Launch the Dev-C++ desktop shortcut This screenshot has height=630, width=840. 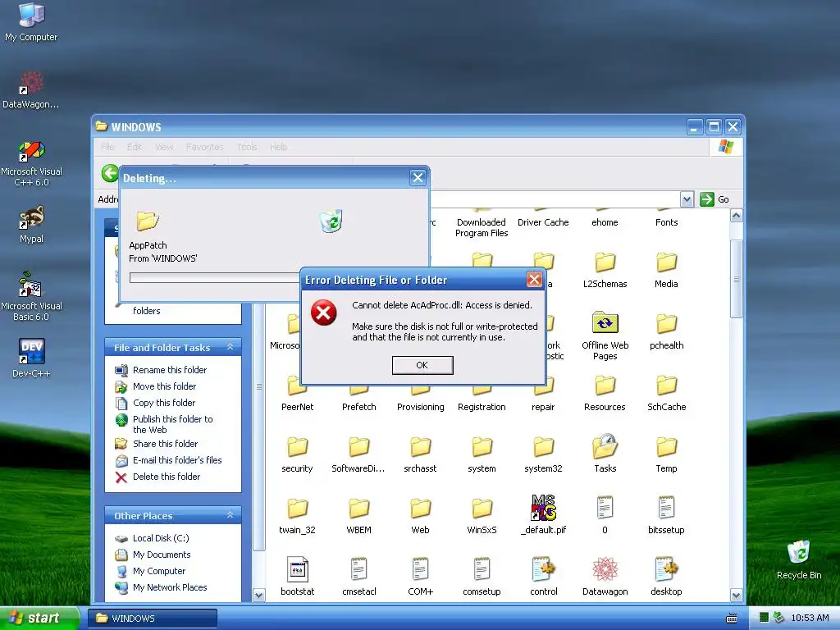click(31, 358)
